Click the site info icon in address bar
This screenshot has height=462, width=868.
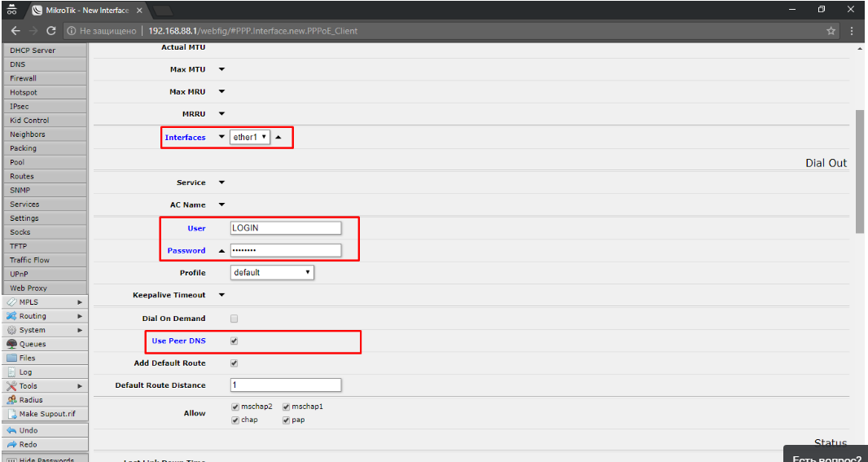pyautogui.click(x=71, y=31)
